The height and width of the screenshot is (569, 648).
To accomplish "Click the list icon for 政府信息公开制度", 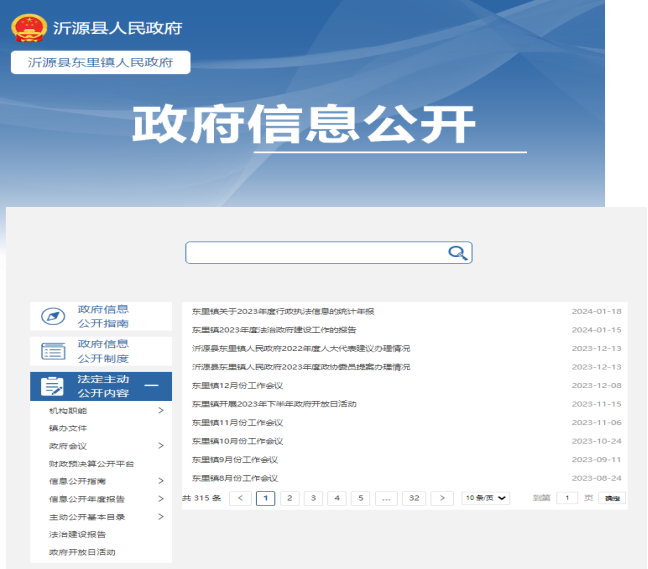I will click(x=52, y=351).
